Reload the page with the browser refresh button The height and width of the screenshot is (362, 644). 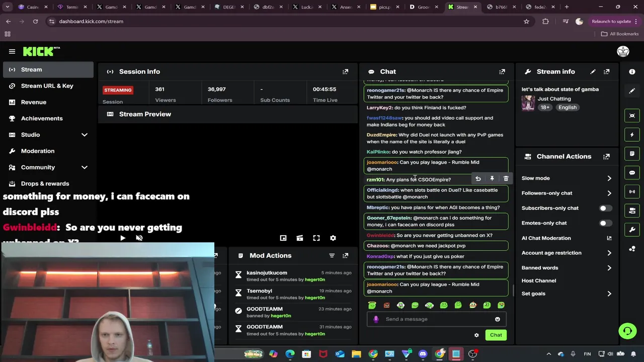tap(35, 22)
